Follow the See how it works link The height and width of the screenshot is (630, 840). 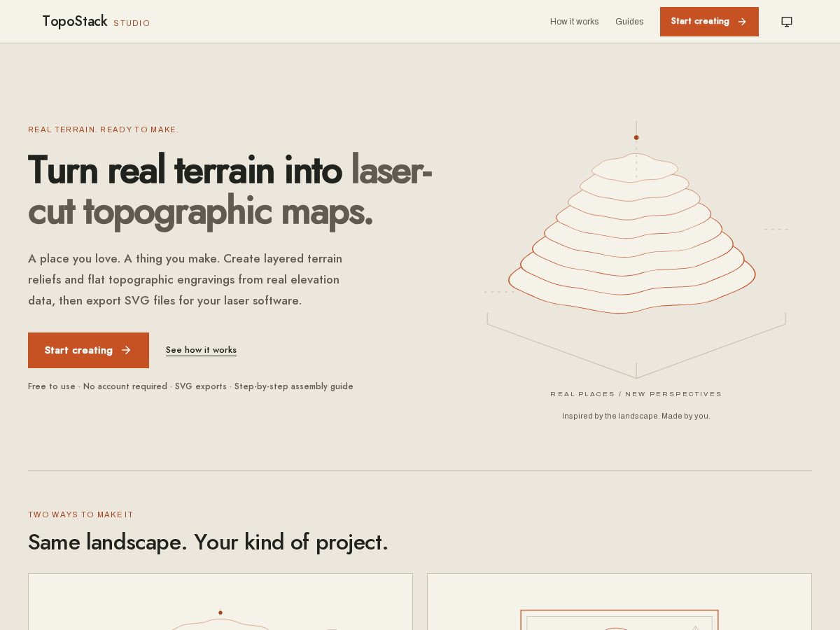coord(201,350)
